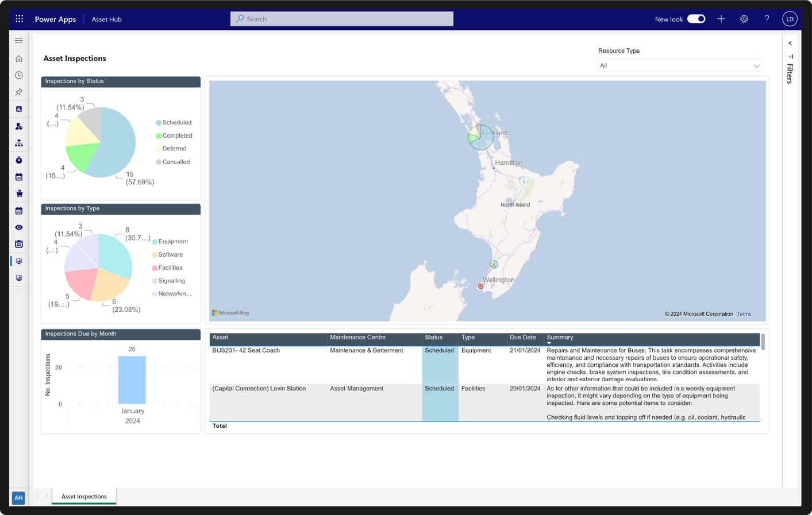Viewport: 812px width, 515px height.
Task: Expand the Filters pane with the chevron
Action: [790, 43]
